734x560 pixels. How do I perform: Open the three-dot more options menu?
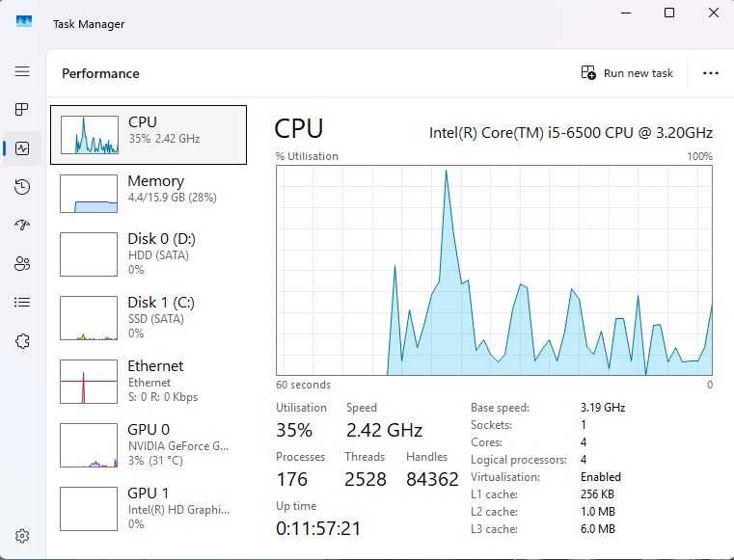pos(711,73)
